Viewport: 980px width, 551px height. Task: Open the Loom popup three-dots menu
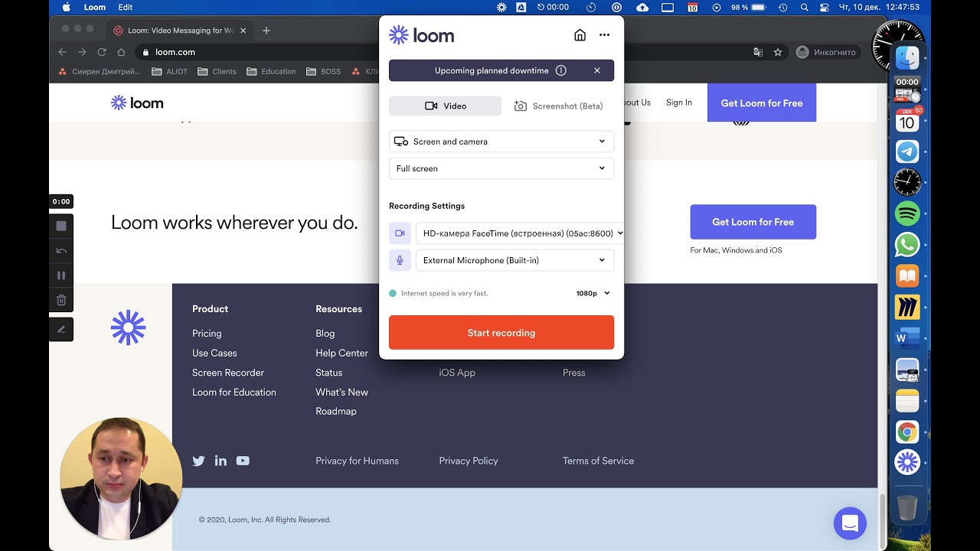coord(605,35)
